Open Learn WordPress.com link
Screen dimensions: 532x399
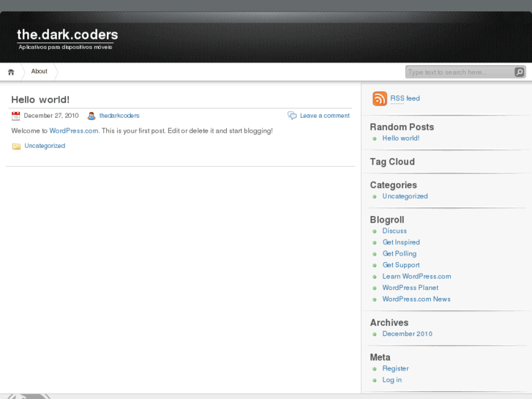point(416,277)
